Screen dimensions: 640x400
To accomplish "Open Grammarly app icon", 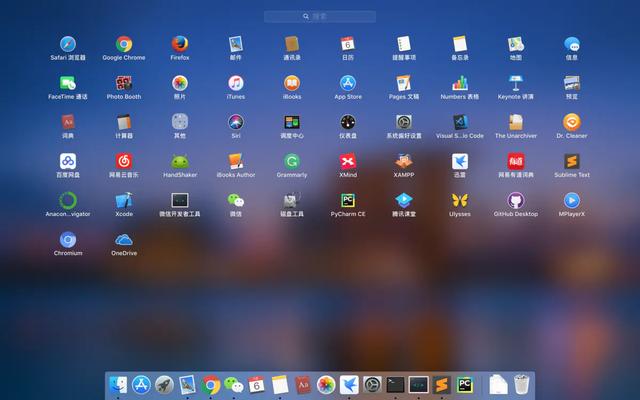I will (292, 162).
